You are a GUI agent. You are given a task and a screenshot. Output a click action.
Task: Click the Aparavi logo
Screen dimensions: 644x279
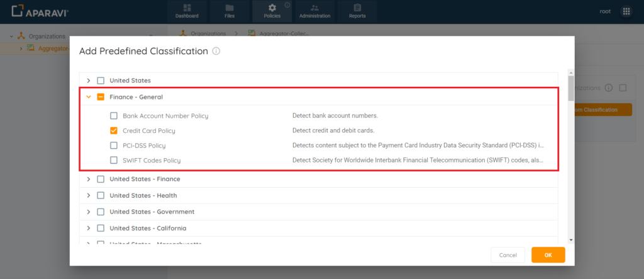(40, 11)
